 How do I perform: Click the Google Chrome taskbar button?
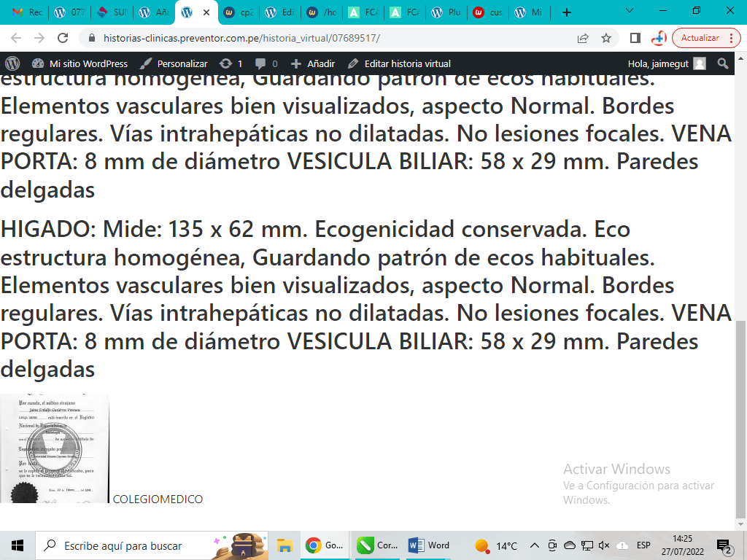click(325, 545)
